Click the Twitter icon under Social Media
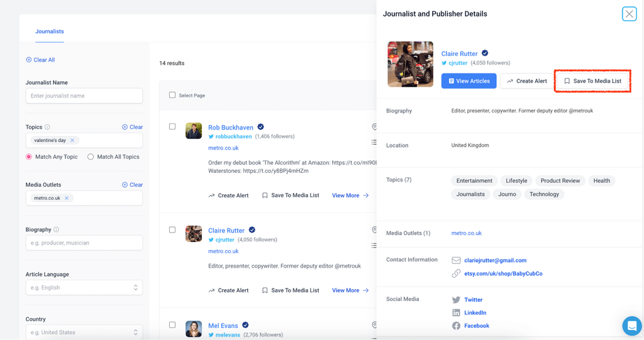This screenshot has width=644, height=340. 456,300
